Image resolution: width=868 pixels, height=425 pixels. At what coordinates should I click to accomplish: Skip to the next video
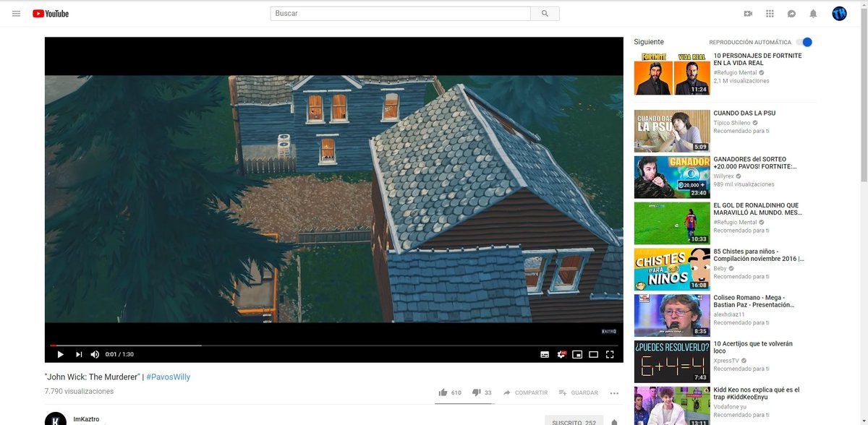(x=79, y=354)
